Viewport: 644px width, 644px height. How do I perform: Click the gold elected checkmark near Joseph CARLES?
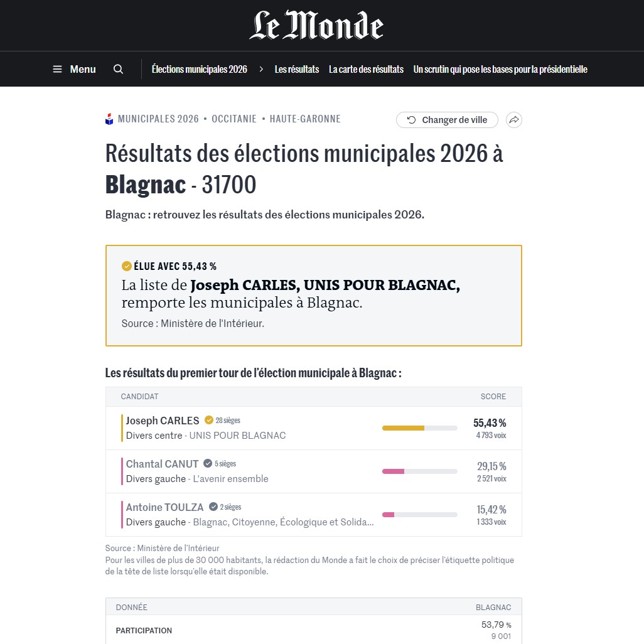tap(208, 420)
